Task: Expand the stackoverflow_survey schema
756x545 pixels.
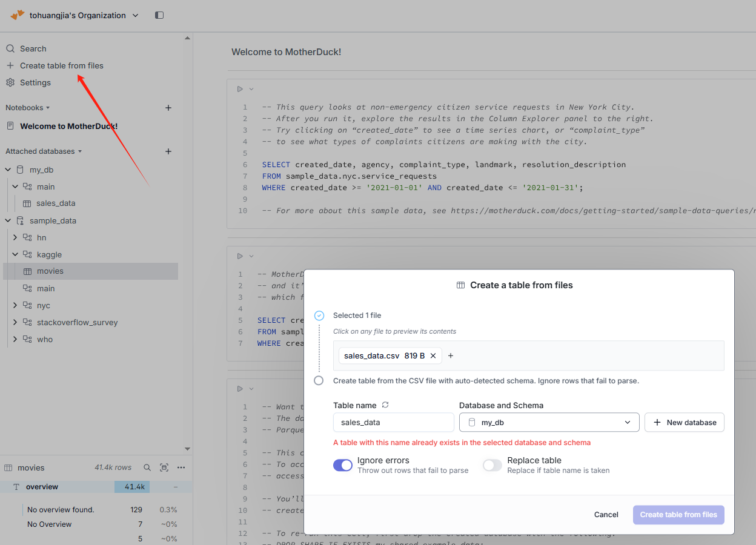Action: point(15,322)
